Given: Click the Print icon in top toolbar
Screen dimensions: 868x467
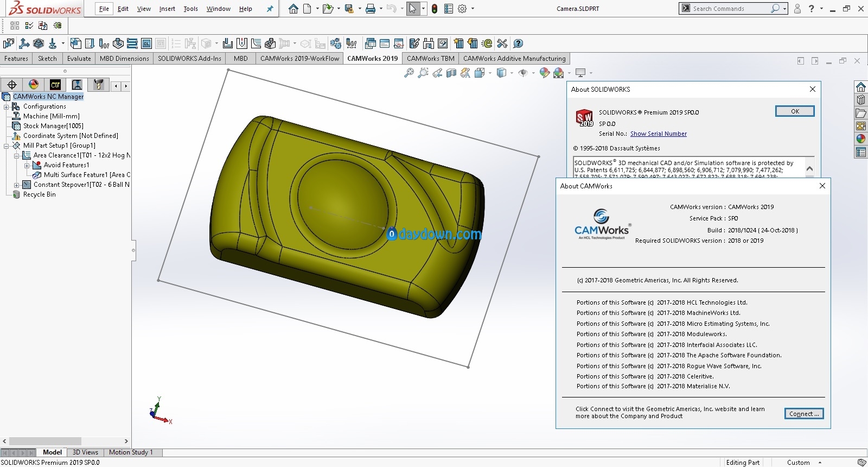Looking at the screenshot, I should 371,9.
